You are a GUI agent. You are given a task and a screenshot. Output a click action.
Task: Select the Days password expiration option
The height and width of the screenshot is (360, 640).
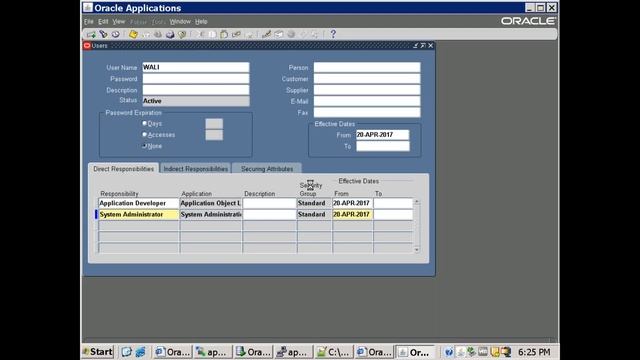click(144, 123)
